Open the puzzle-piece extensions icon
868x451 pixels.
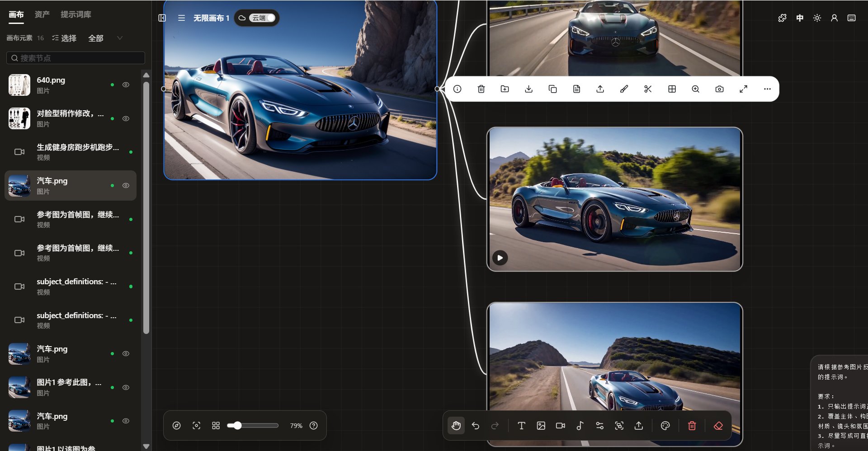click(782, 18)
